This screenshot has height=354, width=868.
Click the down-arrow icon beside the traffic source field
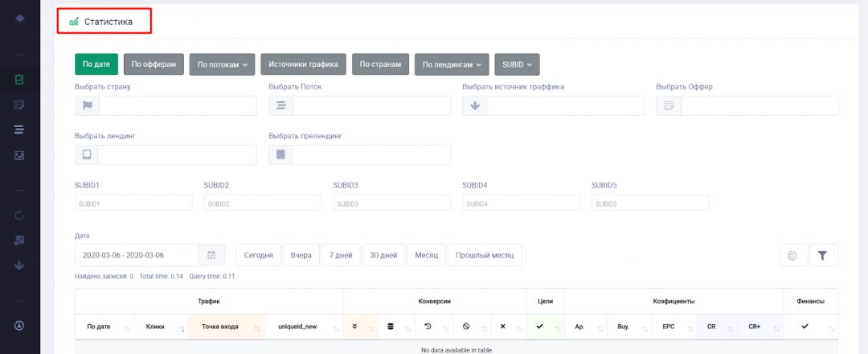(x=475, y=106)
